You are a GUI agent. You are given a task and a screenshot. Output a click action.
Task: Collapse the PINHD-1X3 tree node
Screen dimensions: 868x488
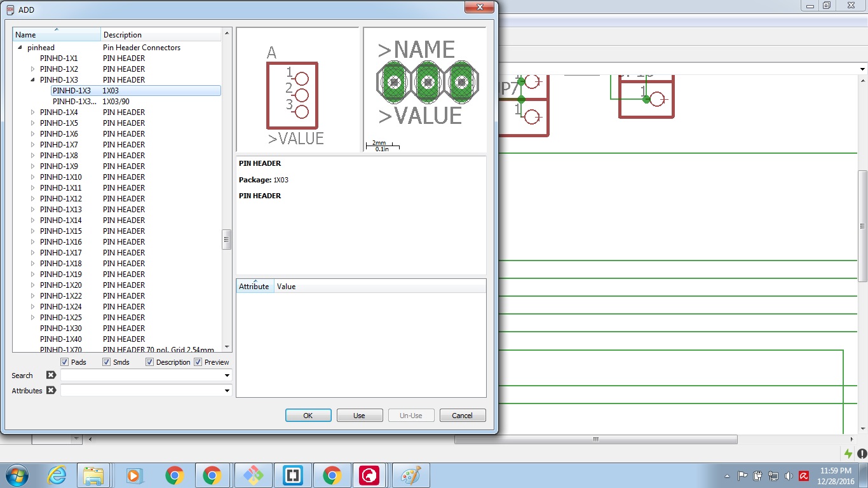click(33, 80)
